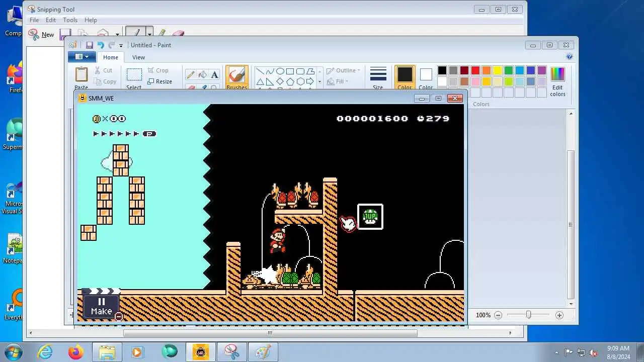Click the Undo arrow in Paint's title bar
The width and height of the screenshot is (644, 362).
click(100, 45)
